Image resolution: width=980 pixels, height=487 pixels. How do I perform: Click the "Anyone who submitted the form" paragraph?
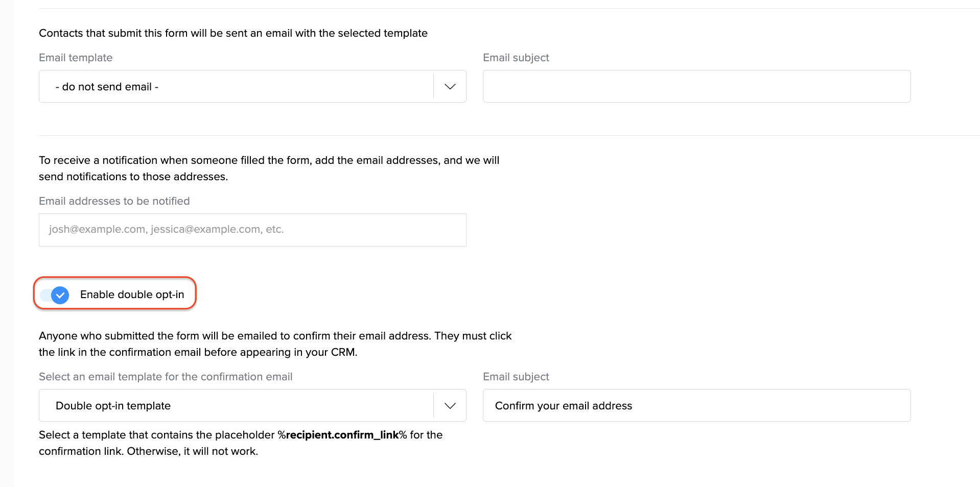(275, 336)
